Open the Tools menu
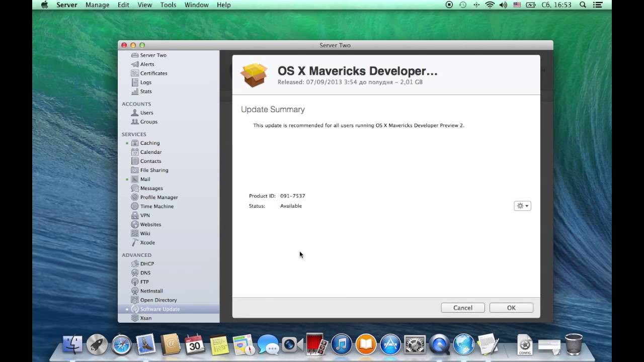Viewport: 644px width, 362px height. (x=168, y=5)
